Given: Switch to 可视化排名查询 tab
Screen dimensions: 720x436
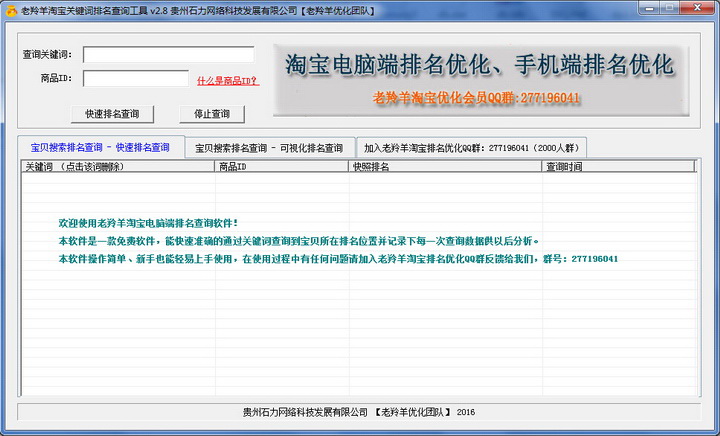Looking at the screenshot, I should (270, 148).
